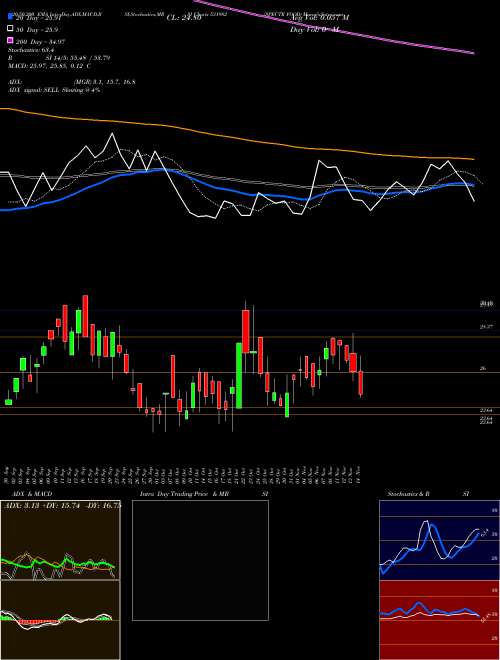Click the '30 Day - 25.9' legend text

click(37, 29)
